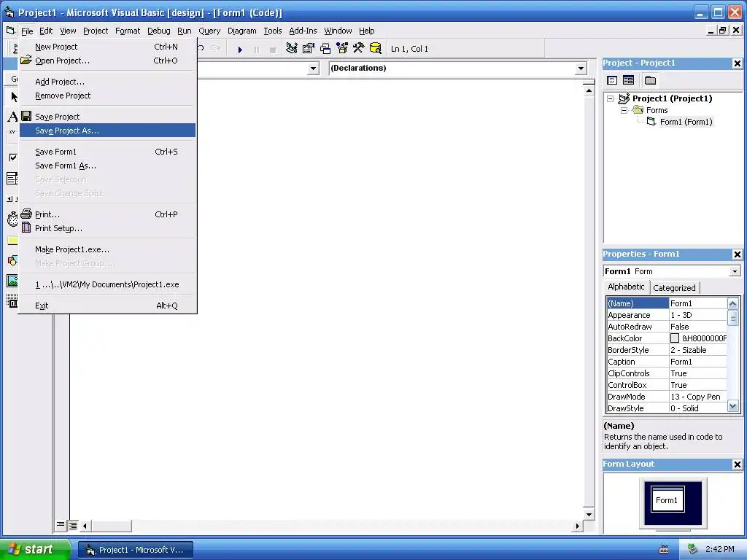The width and height of the screenshot is (747, 560).
Task: Select the Pointer tool in the toolbox
Action: coord(13,97)
